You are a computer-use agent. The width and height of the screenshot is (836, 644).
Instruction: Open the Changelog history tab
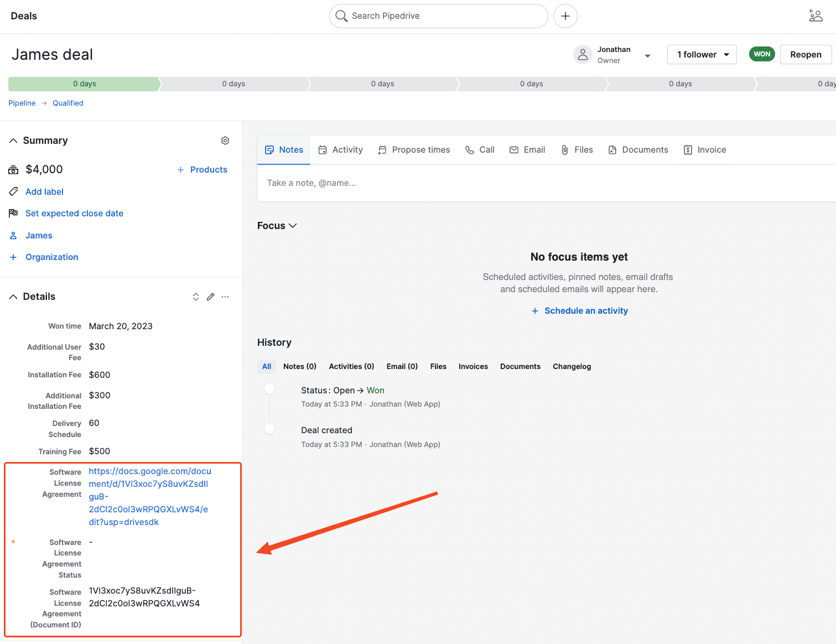(572, 366)
